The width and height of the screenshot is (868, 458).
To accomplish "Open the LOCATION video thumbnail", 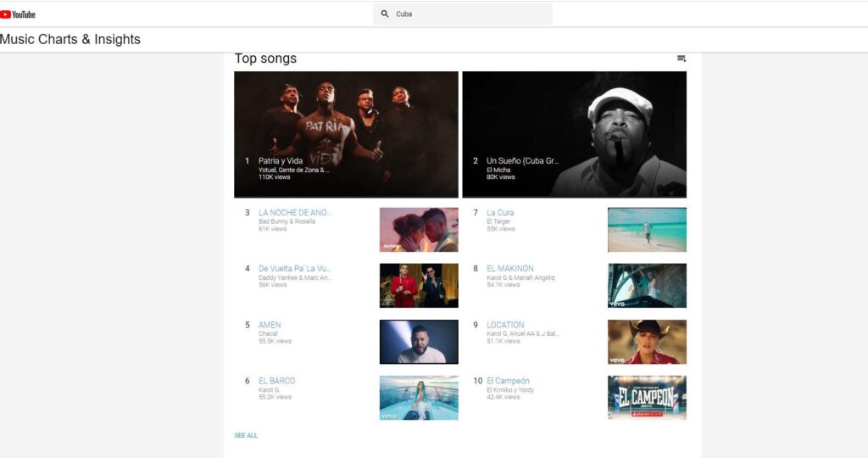I will point(647,342).
